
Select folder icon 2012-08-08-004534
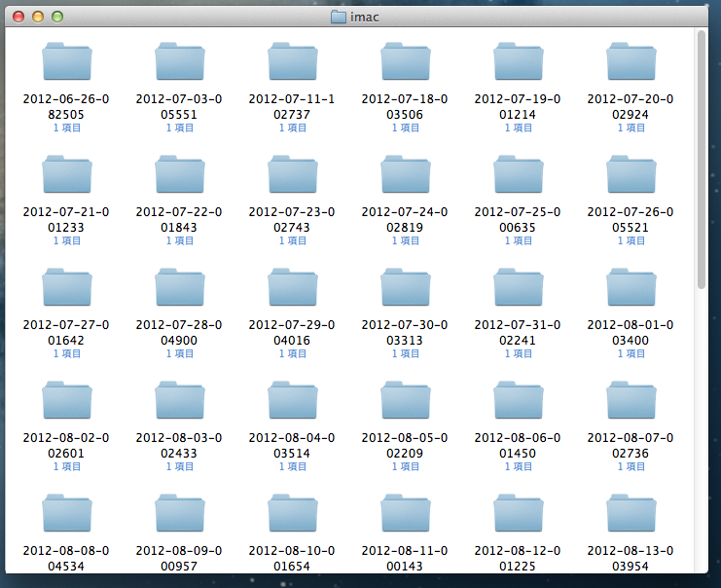(x=67, y=513)
